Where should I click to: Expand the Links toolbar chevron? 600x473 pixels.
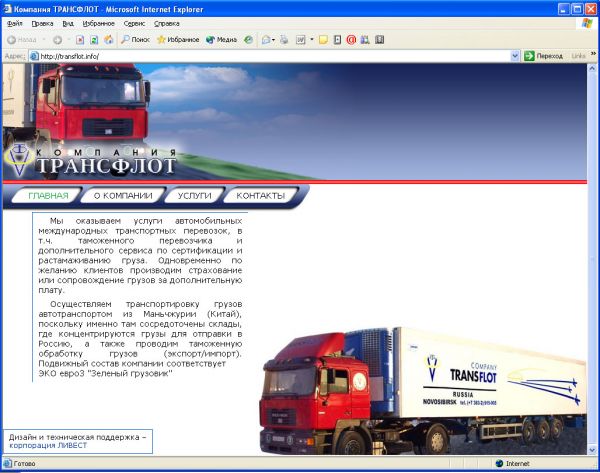pos(593,54)
